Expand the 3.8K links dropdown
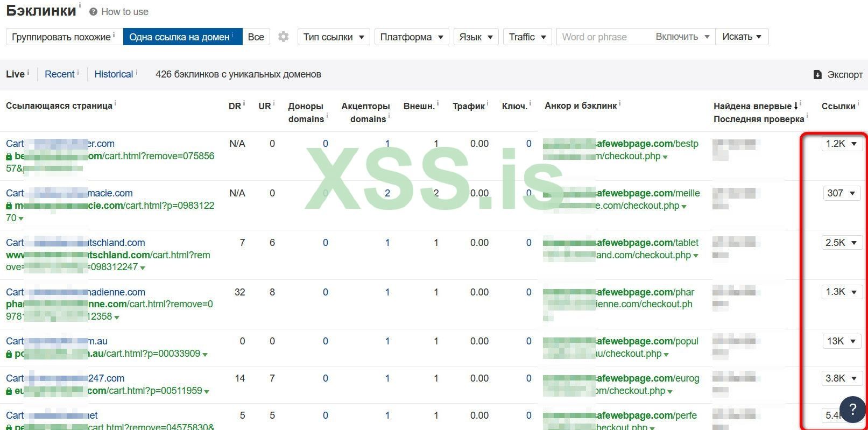The width and height of the screenshot is (868, 430). click(842, 378)
